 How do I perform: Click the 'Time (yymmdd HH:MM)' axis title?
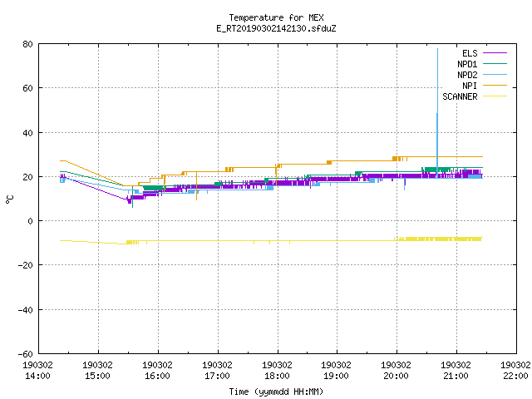pos(276,392)
